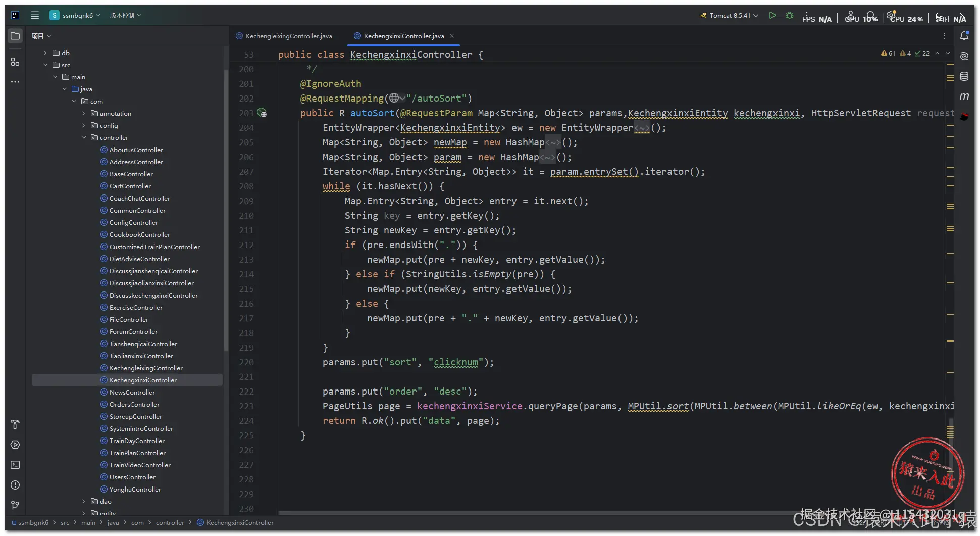
Task: Collapse the src folder
Action: coord(45,65)
